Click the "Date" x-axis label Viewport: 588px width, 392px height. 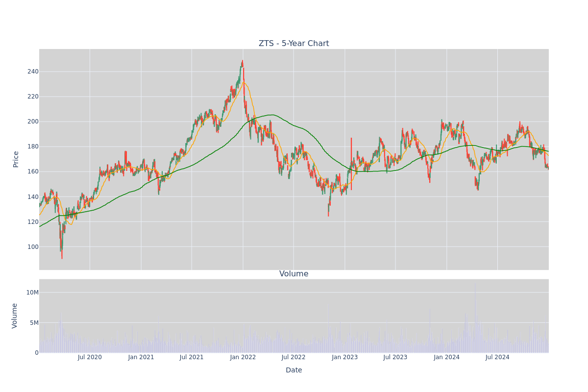(294, 370)
